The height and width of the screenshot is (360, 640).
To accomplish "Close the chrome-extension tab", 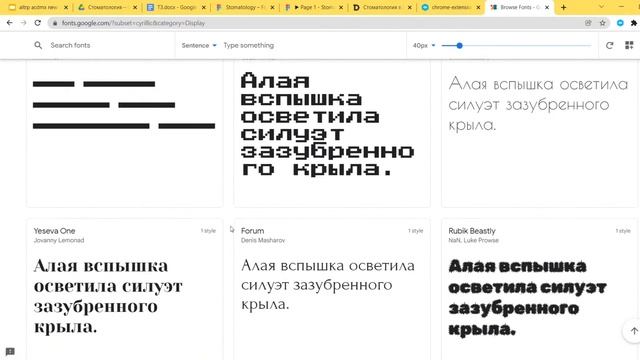I will click(478, 7).
